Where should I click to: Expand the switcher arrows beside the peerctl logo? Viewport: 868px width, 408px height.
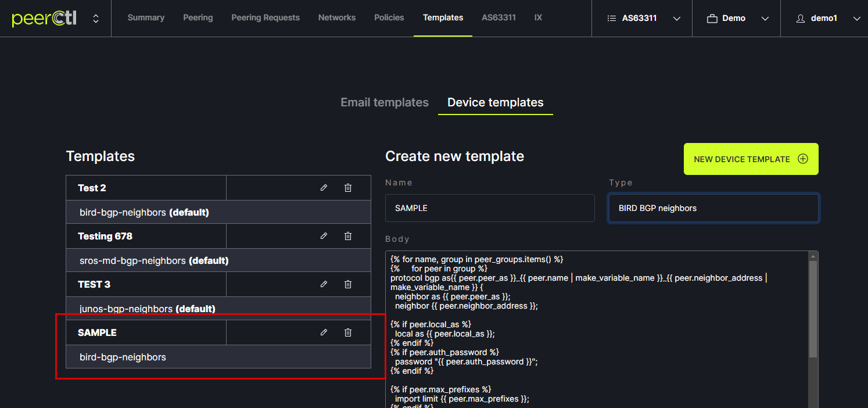pos(96,19)
